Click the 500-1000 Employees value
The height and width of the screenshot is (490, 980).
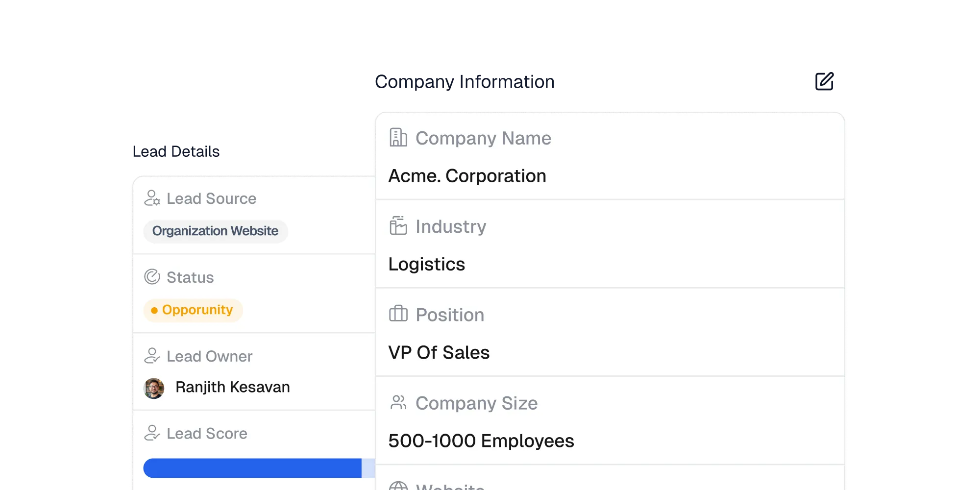(481, 441)
